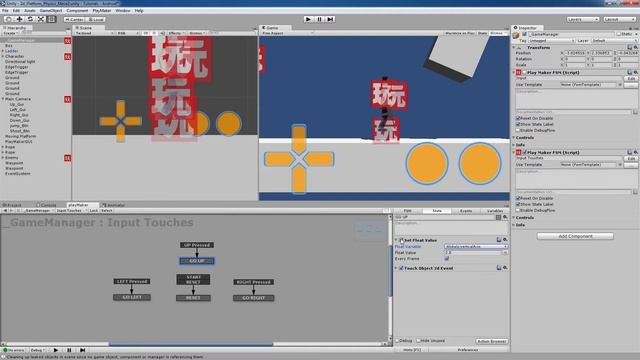Switch to PlayMaker Events tab
Image resolution: width=640 pixels, height=360 pixels.
[466, 211]
